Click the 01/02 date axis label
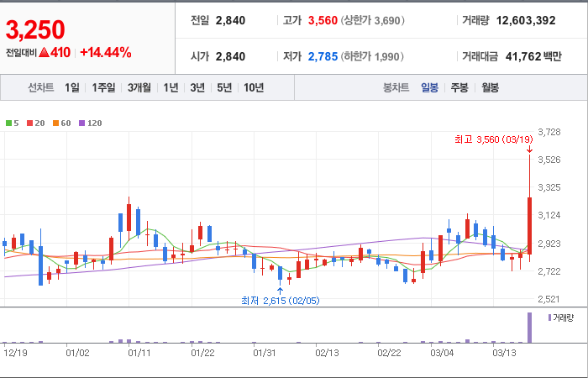588x378 pixels. pos(77,354)
